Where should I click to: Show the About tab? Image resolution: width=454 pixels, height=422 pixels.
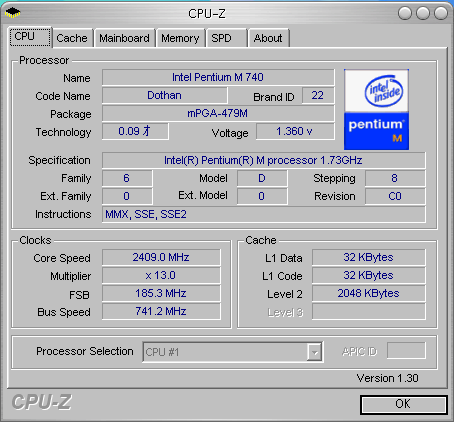[268, 38]
